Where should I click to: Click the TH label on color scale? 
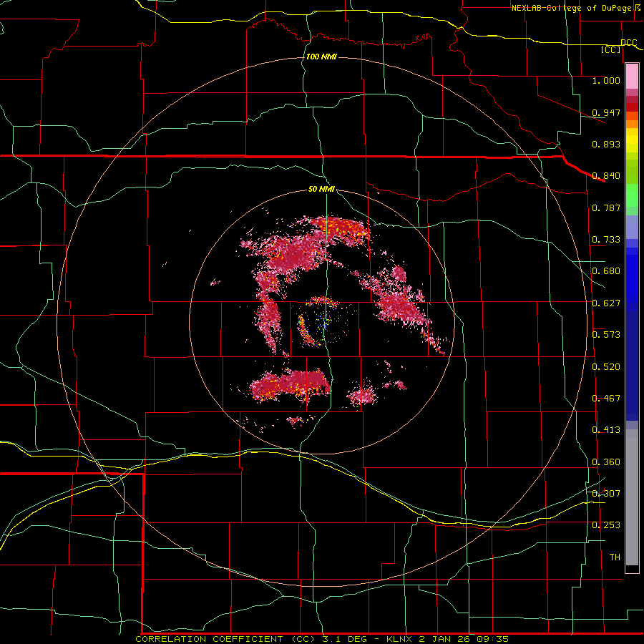(615, 557)
